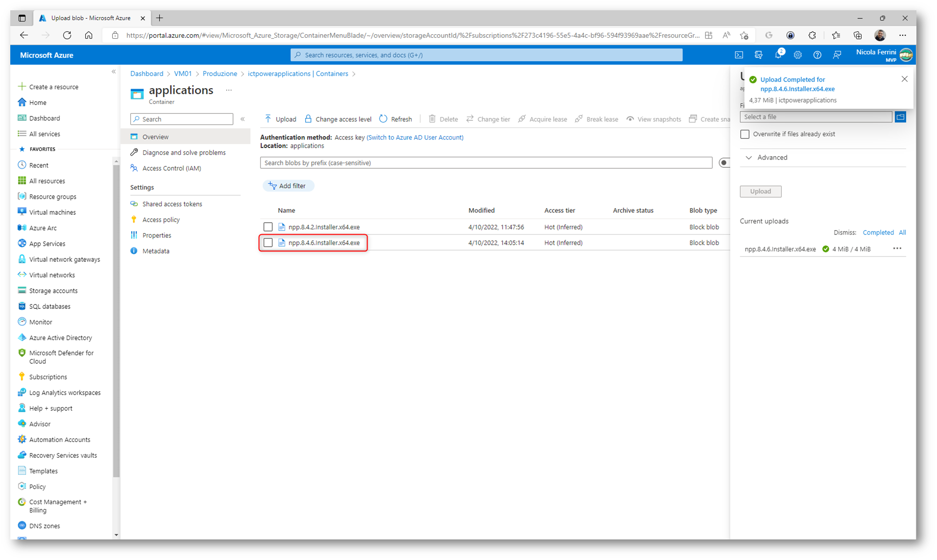Viewport: 937px width, 560px height.
Task: Open App Services from favorites
Action: [x=42, y=243]
